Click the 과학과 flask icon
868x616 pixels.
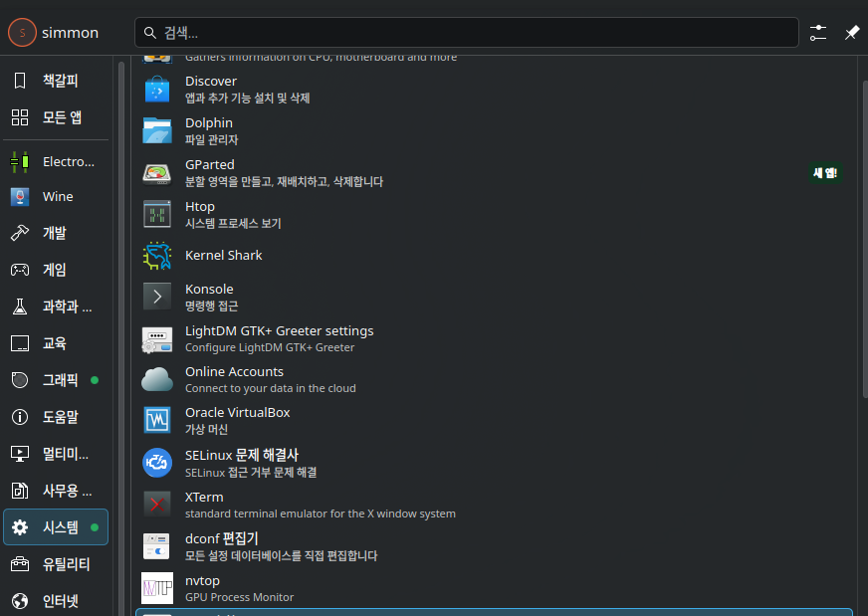point(20,307)
